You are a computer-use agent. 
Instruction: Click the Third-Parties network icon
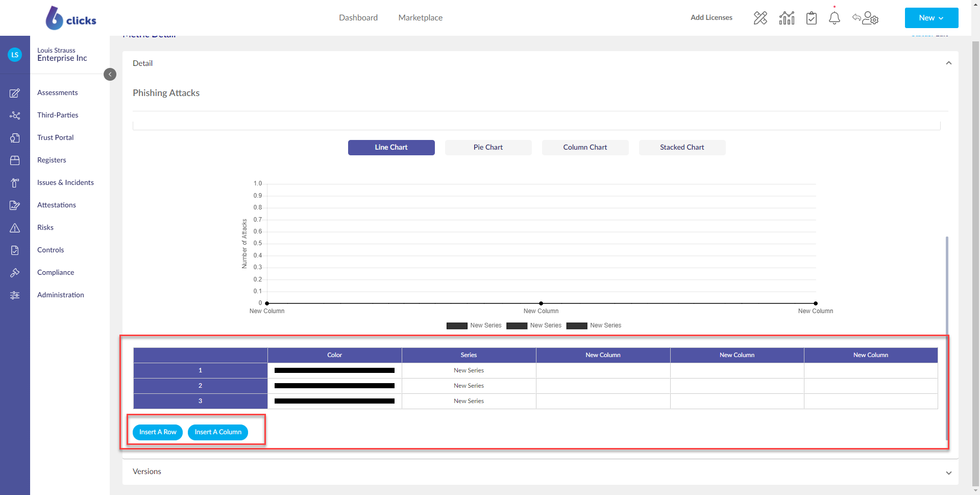[15, 115]
